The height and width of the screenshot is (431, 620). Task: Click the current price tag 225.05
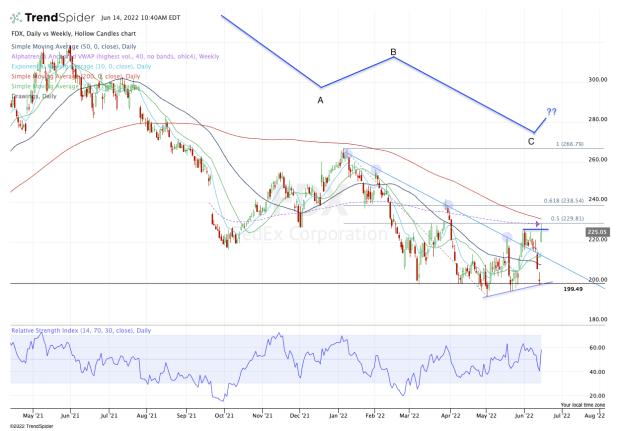pos(597,232)
